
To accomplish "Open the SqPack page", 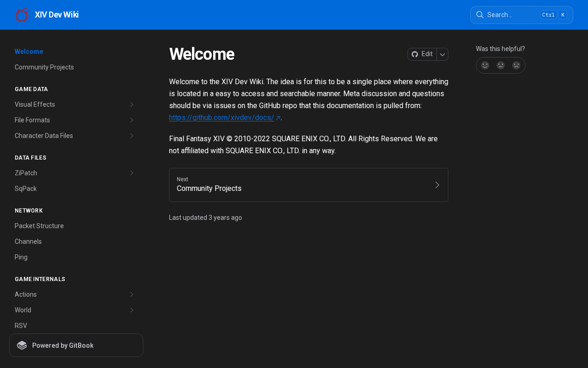I will (x=26, y=189).
